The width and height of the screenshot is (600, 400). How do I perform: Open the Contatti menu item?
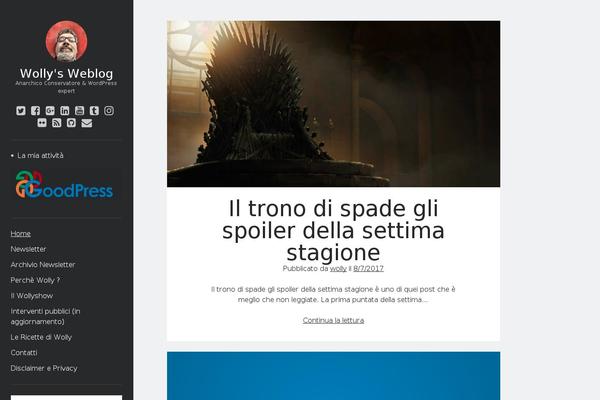point(24,353)
